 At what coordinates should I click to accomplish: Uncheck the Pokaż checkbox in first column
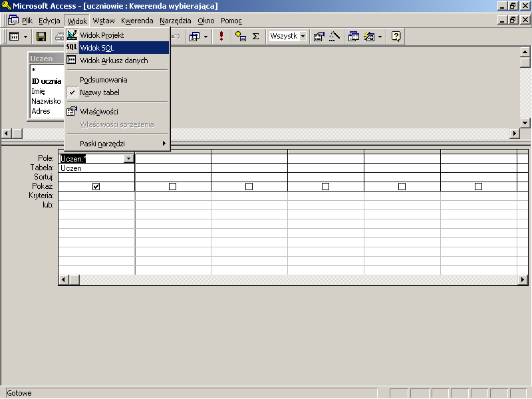coord(96,187)
